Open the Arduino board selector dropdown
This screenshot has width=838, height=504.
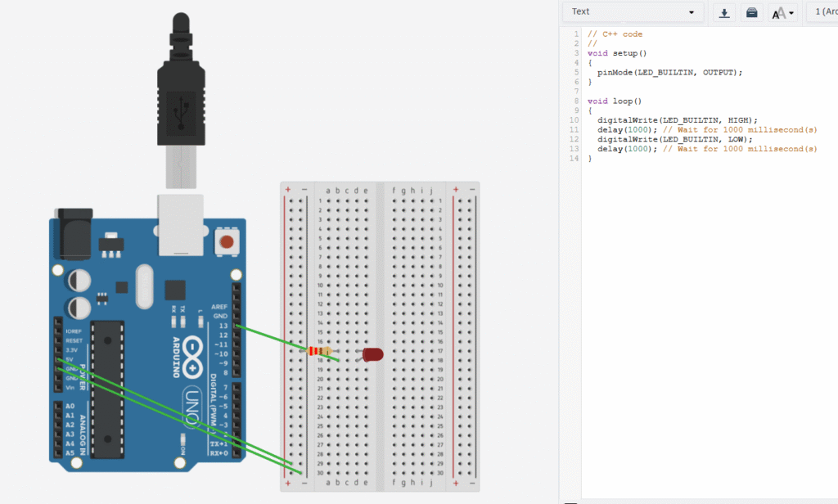coord(822,11)
